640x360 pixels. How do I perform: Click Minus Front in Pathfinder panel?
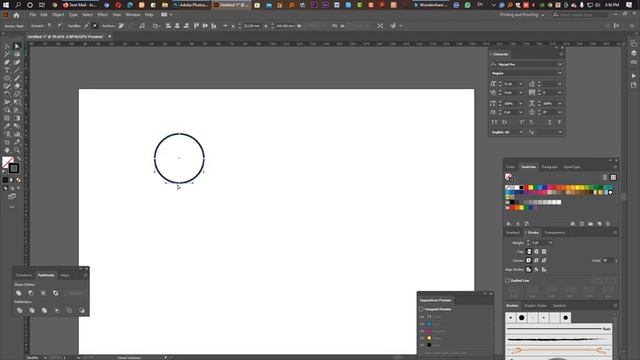[31, 293]
